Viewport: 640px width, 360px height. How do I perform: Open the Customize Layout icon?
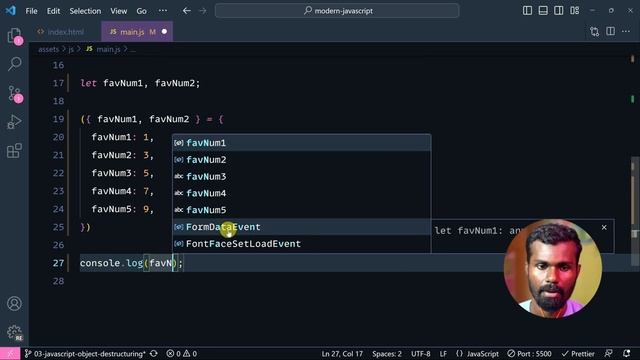tap(575, 11)
